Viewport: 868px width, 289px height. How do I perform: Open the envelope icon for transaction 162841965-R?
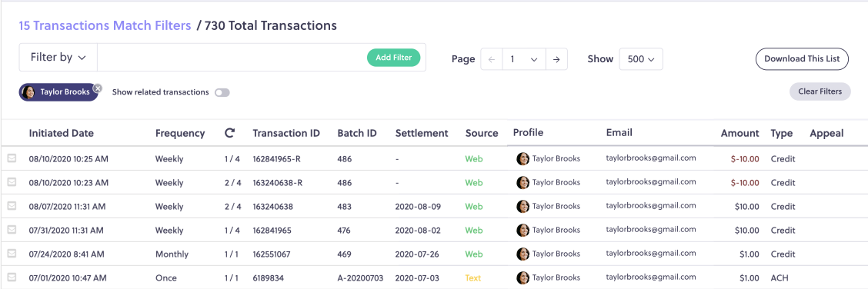12,158
